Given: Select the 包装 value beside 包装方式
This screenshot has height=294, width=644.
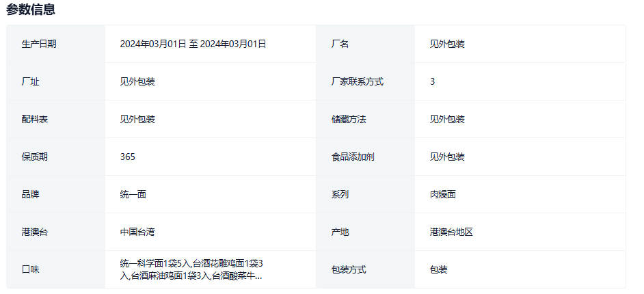Looking at the screenshot, I should [439, 269].
